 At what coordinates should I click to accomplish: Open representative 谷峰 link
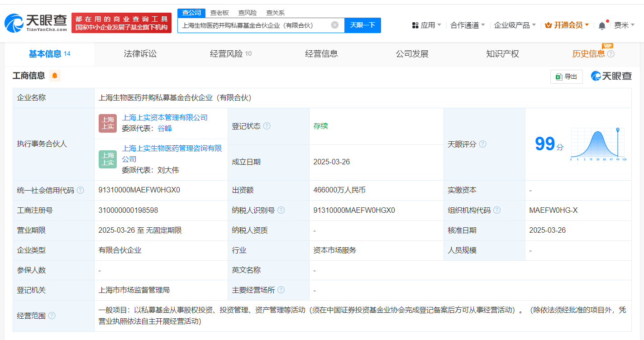tap(165, 128)
